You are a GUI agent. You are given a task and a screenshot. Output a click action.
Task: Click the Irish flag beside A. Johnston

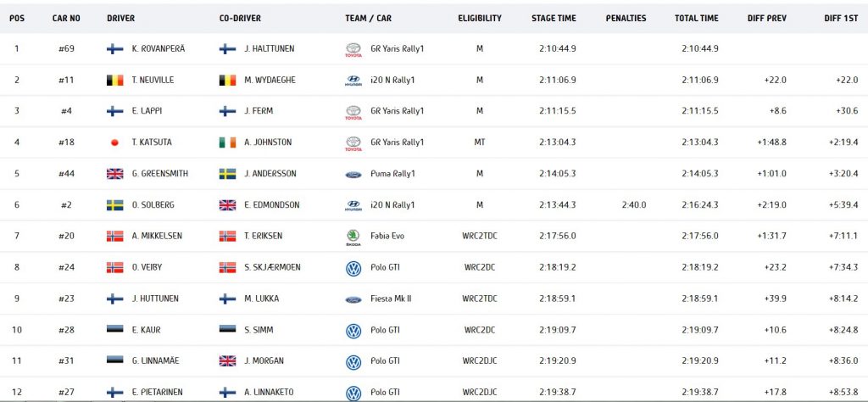(227, 142)
